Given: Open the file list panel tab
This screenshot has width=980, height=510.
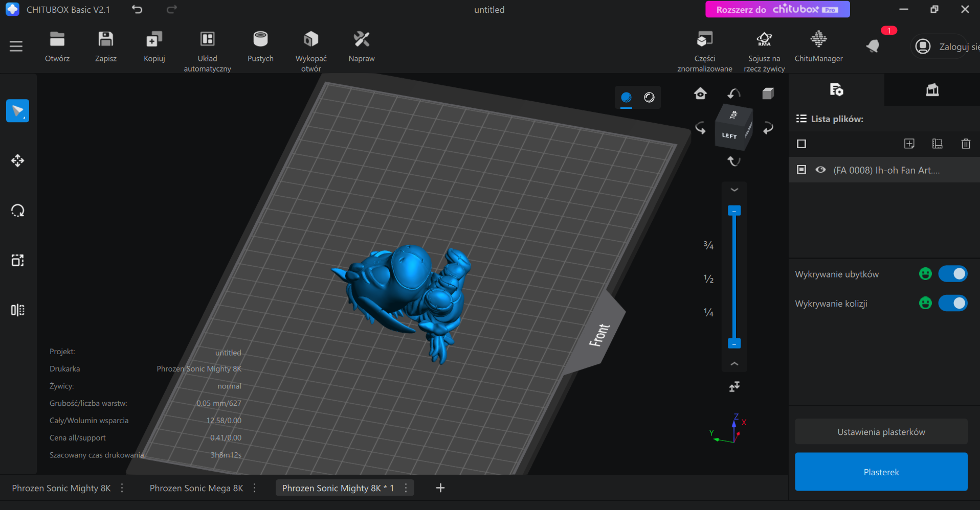Looking at the screenshot, I should (836, 90).
